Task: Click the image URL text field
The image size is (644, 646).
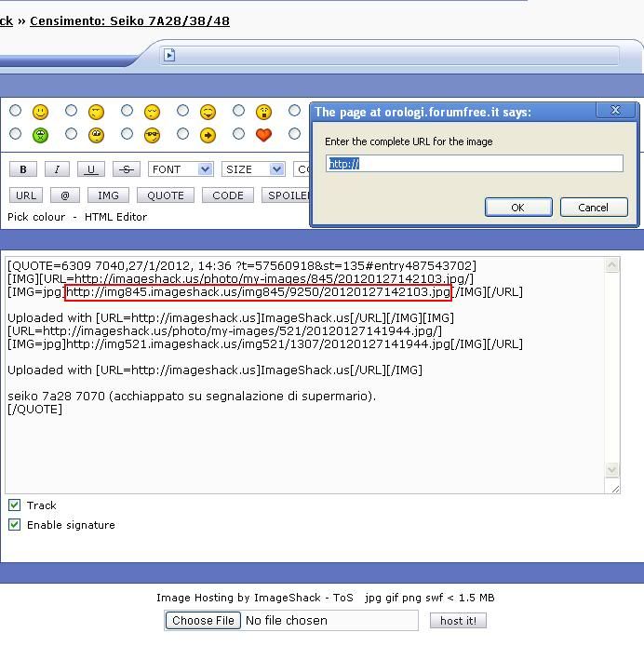Action: 475,164
